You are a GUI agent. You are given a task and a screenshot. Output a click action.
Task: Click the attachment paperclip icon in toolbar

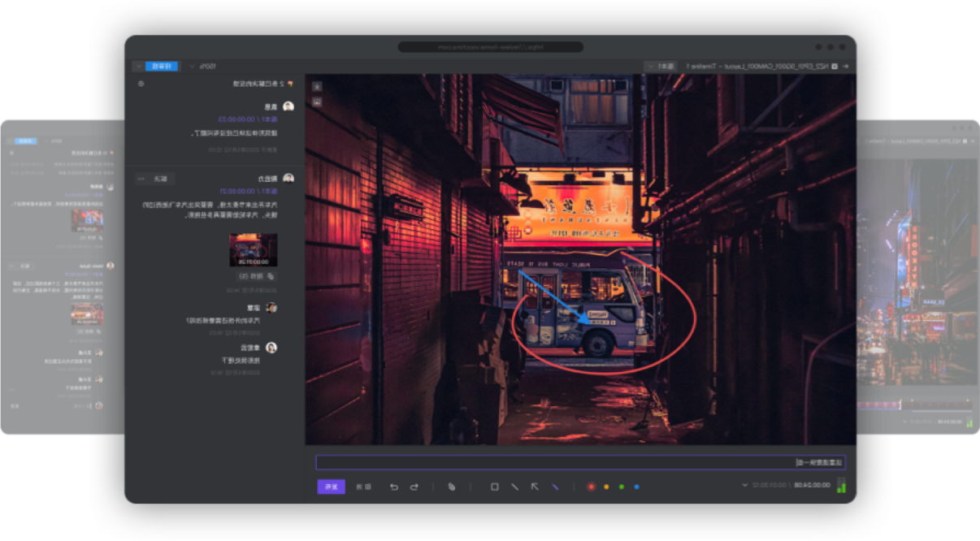(452, 487)
